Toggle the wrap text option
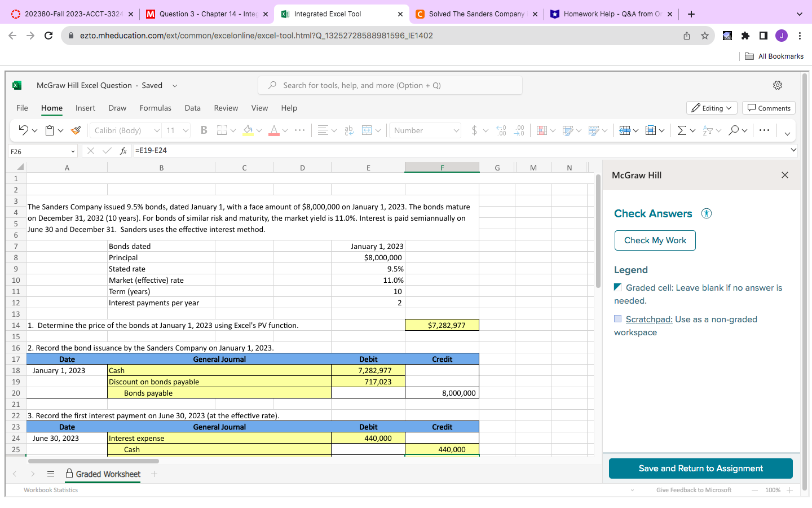Screen dimensions: 812x508 click(348, 130)
